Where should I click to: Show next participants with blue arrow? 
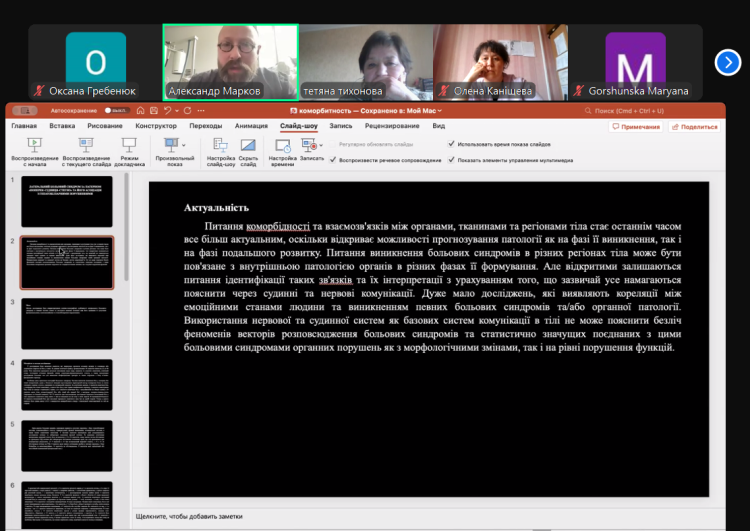click(x=727, y=62)
